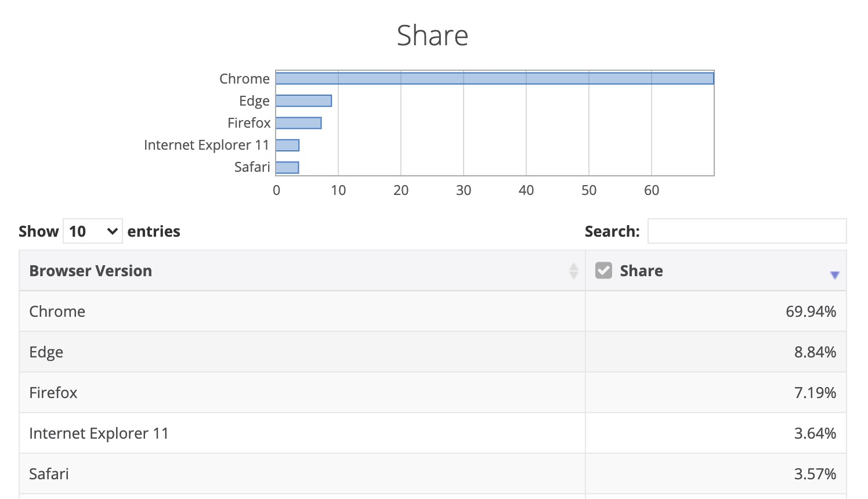Image resolution: width=868 pixels, height=499 pixels.
Task: Click the Chrome label on chart axis
Action: click(244, 79)
